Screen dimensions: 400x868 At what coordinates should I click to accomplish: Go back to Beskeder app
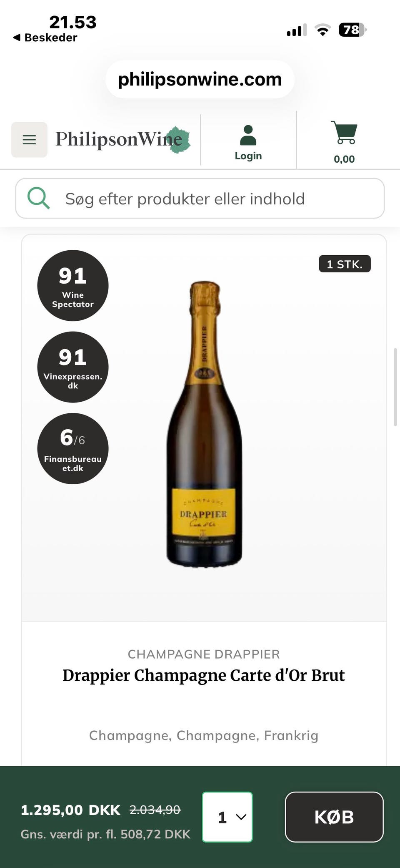(x=45, y=38)
